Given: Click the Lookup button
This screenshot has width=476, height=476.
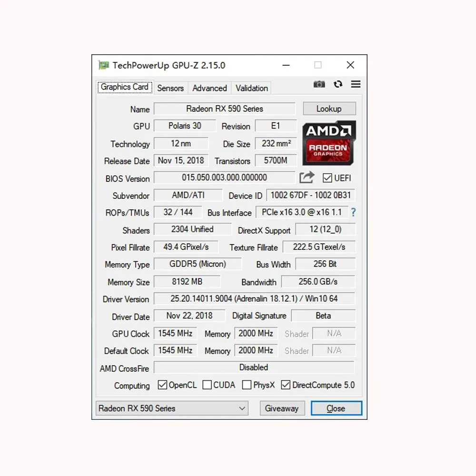Looking at the screenshot, I should (329, 109).
